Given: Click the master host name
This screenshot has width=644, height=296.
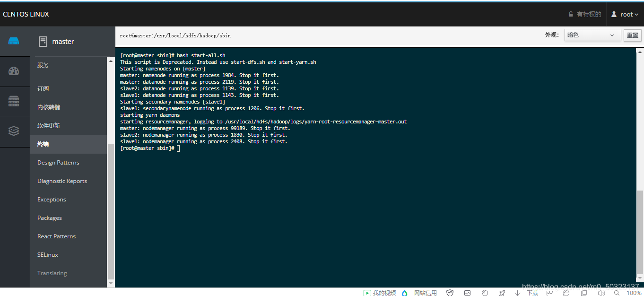Looking at the screenshot, I should (x=63, y=42).
